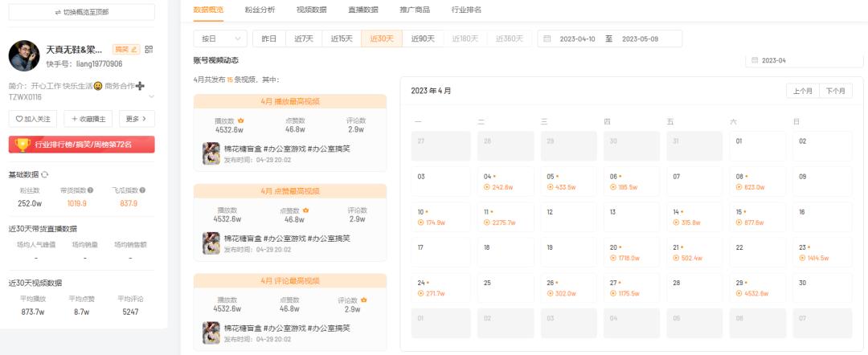The width and height of the screenshot is (868, 355).
Task: Open thumbnail of 播放最高视频 card
Action: [211, 153]
